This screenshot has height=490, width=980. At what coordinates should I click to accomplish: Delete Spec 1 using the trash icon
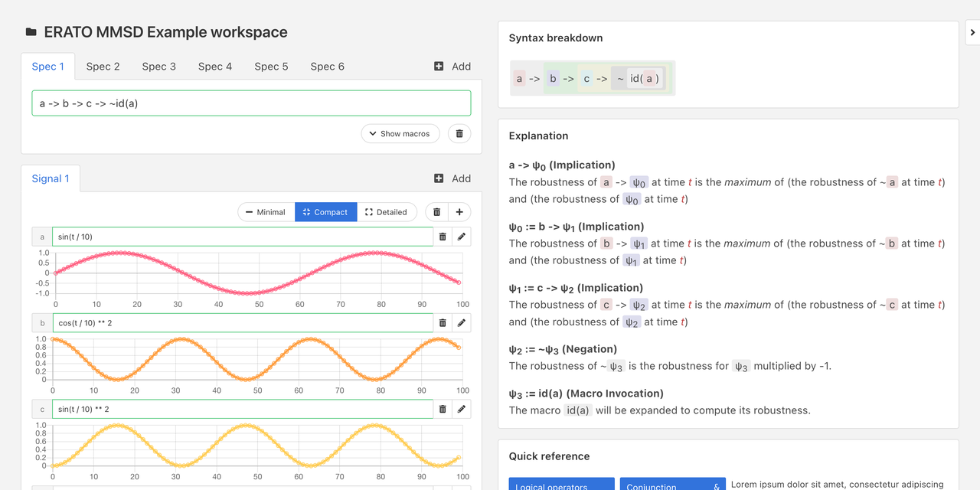point(459,133)
